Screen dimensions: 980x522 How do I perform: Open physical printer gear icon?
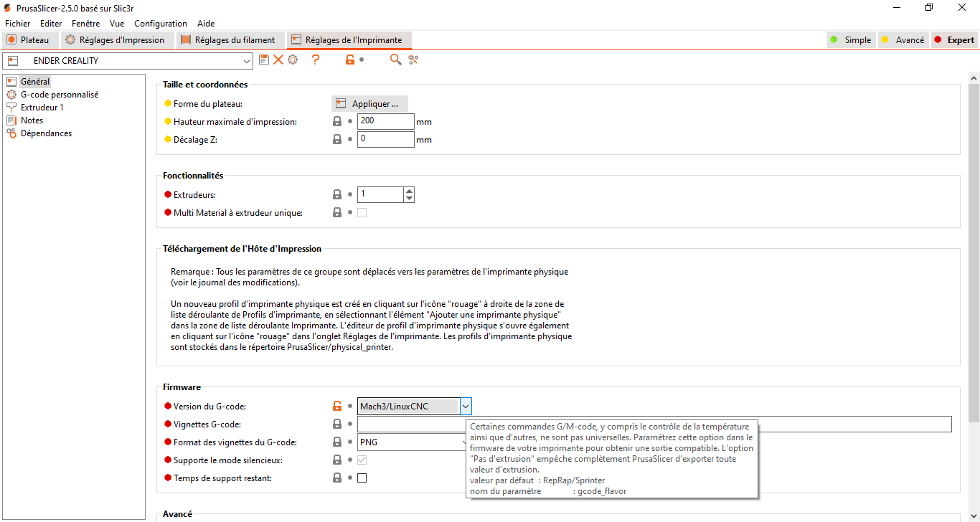tap(293, 60)
